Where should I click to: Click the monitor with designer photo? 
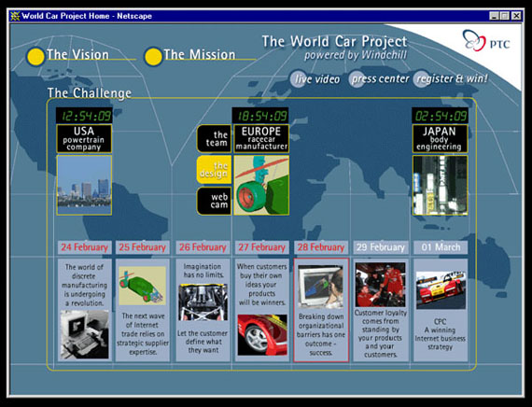click(x=321, y=287)
